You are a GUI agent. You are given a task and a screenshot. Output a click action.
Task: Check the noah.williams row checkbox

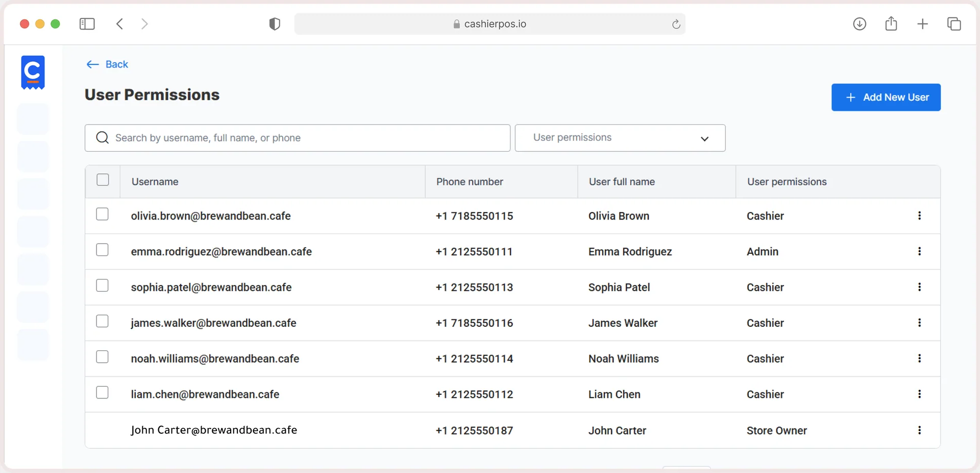coord(102,357)
